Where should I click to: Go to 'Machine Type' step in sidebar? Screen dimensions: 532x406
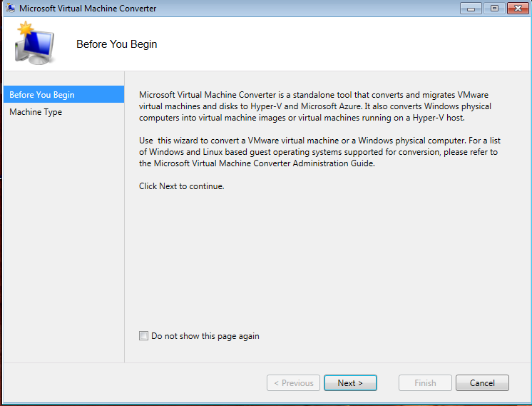(x=36, y=112)
